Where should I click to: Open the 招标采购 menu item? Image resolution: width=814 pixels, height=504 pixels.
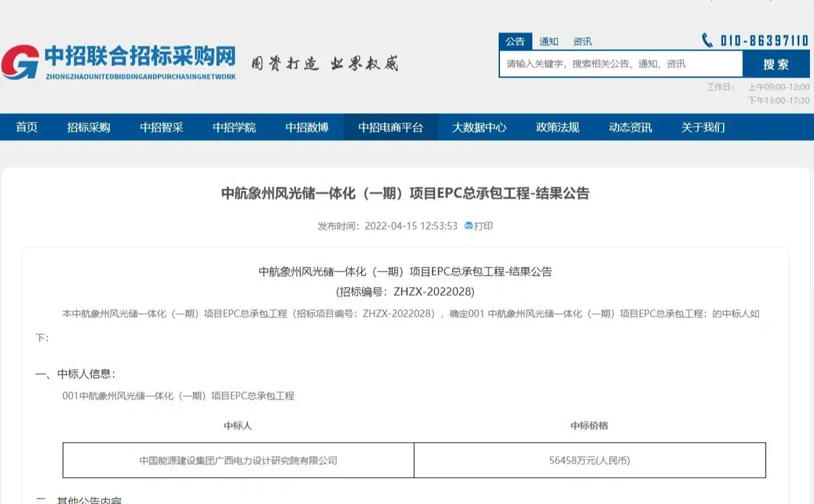[x=88, y=127]
